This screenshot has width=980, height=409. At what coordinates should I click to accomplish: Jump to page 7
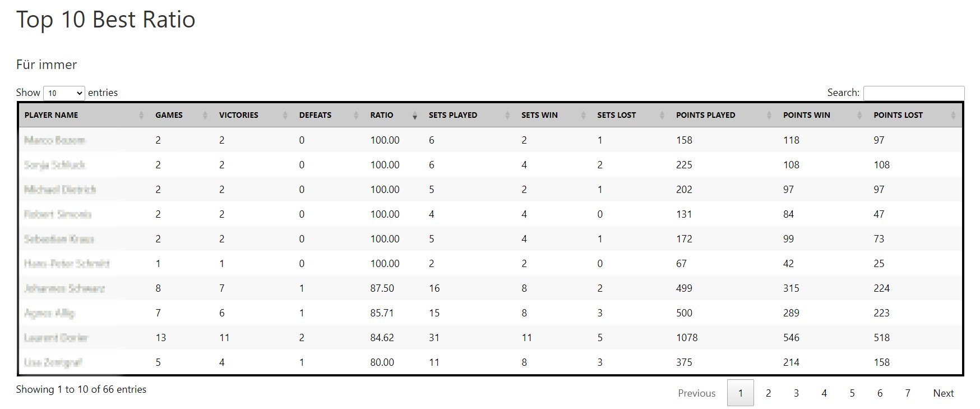click(908, 393)
